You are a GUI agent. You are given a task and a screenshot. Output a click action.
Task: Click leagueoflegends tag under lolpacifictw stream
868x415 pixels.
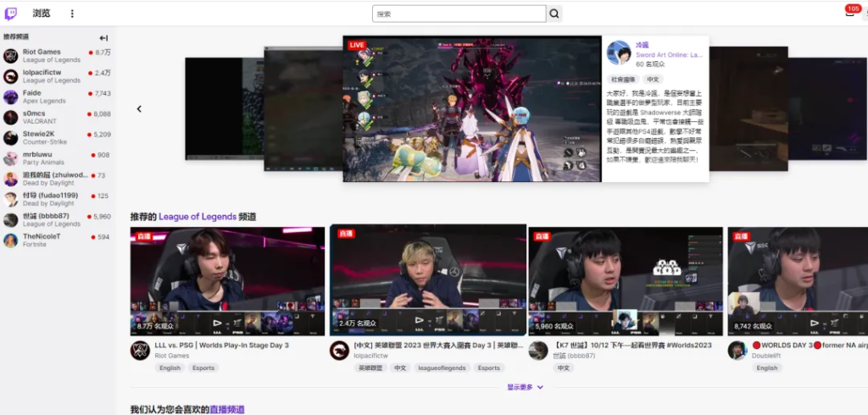[x=442, y=368]
